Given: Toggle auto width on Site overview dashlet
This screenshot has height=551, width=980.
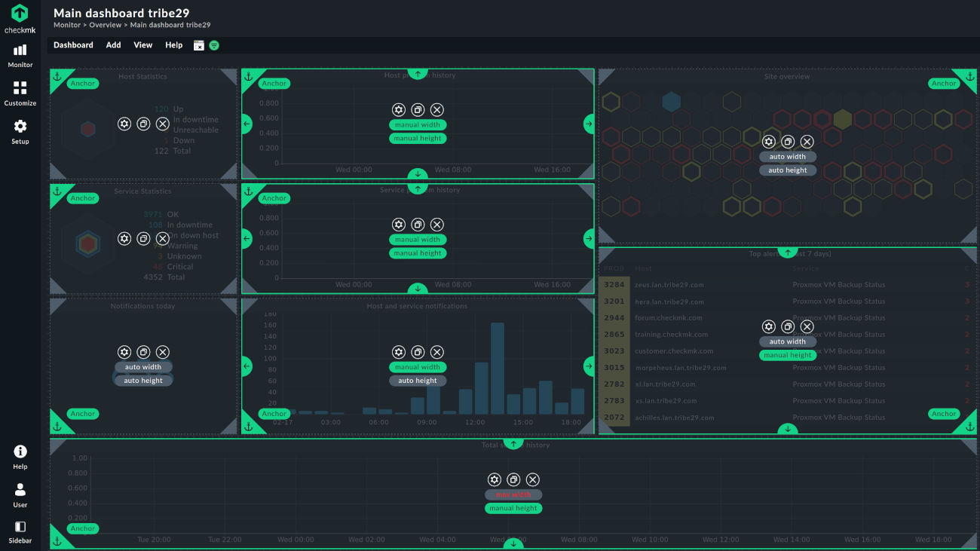Looking at the screenshot, I should (x=787, y=157).
